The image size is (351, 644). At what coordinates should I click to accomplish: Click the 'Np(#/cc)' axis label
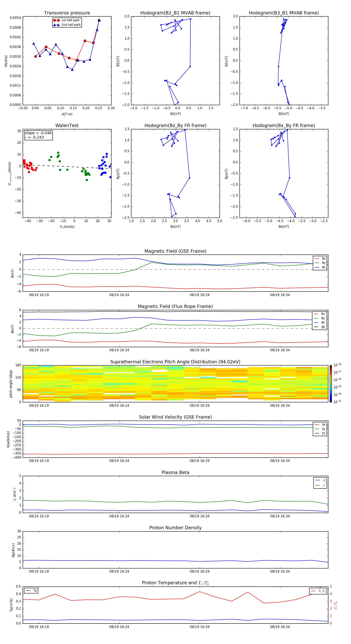[x=13, y=550]
